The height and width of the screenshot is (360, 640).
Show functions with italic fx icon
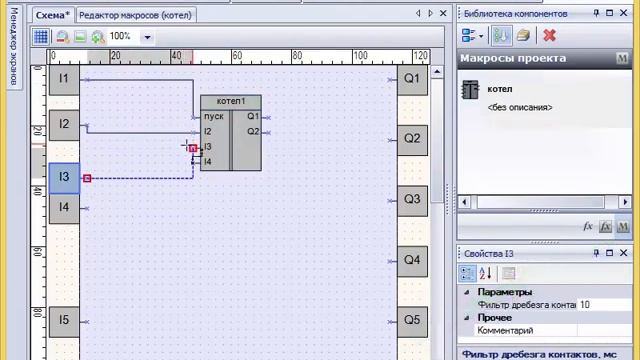click(x=587, y=226)
